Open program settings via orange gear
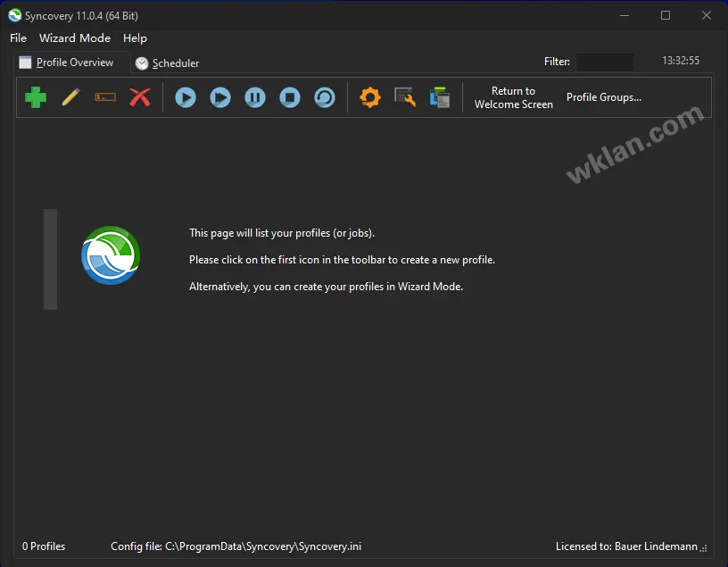Viewport: 728px width, 567px height. point(370,97)
